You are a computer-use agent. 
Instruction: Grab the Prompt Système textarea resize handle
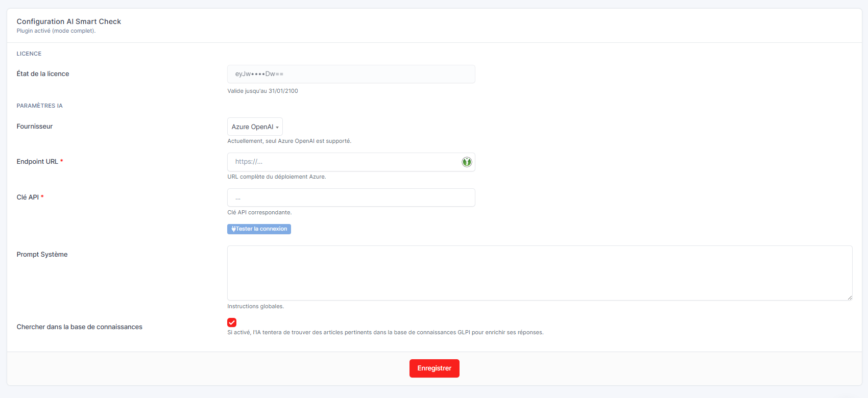(x=849, y=297)
